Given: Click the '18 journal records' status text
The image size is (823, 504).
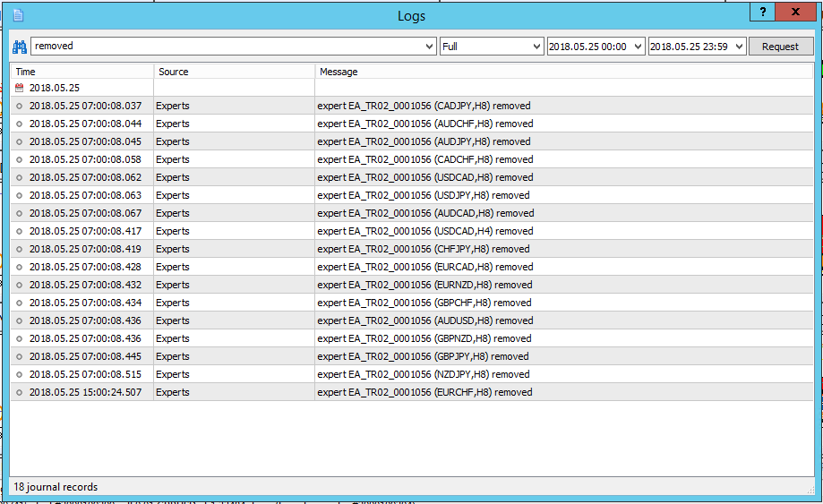Looking at the screenshot, I should [56, 487].
